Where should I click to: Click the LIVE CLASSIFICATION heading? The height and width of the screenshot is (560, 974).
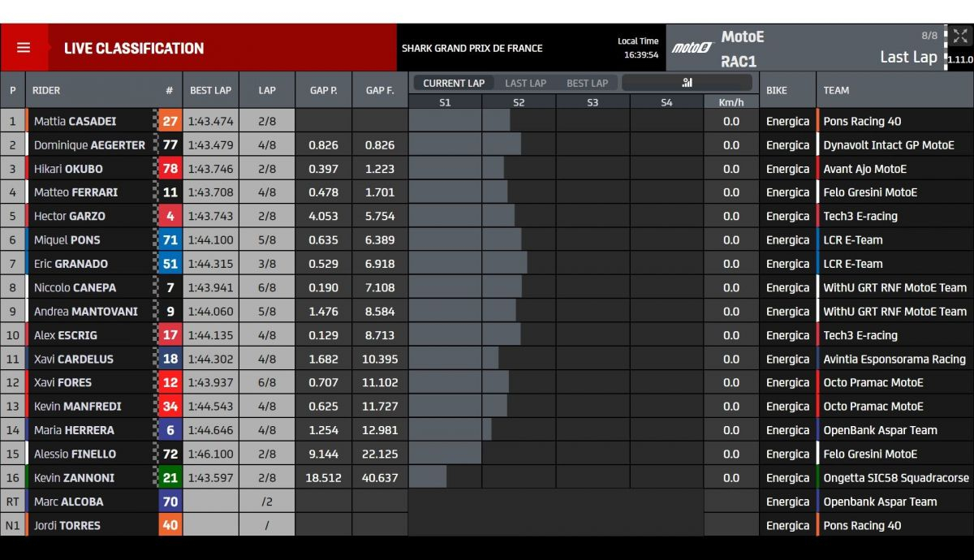click(x=134, y=48)
